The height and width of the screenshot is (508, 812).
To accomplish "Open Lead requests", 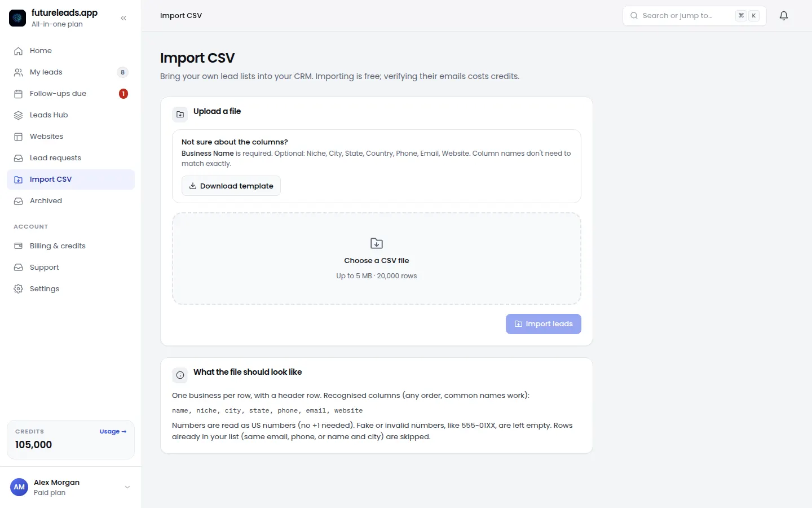I will 70,158.
